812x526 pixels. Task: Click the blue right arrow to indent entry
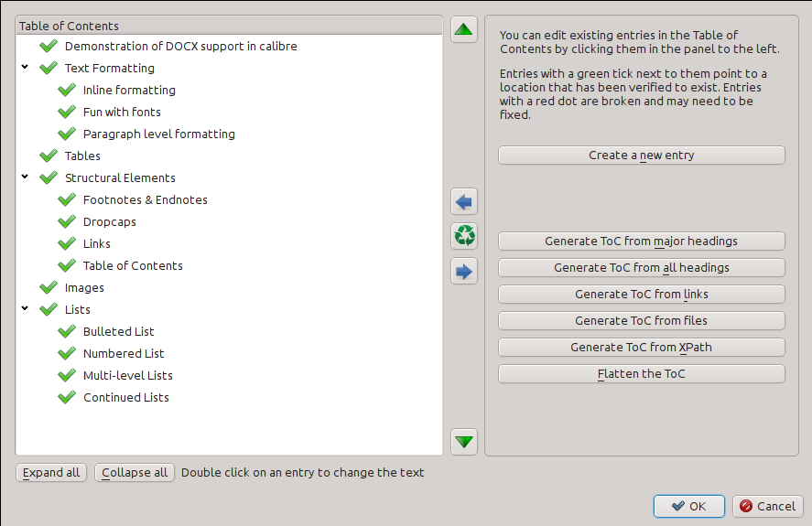(x=465, y=271)
